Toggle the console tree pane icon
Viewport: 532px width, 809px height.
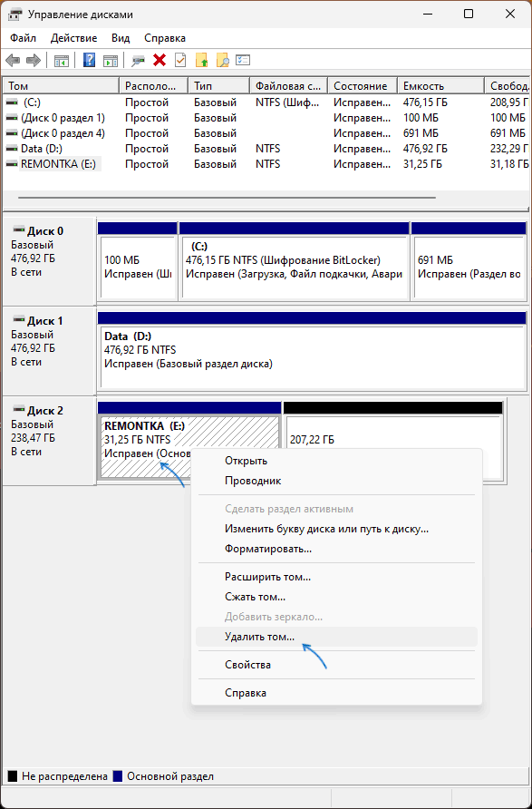(x=62, y=61)
